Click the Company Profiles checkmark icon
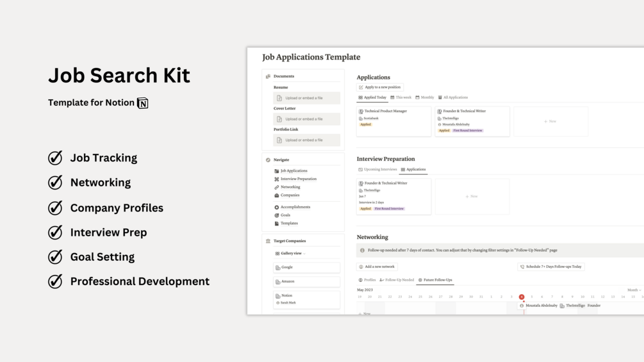 coord(55,208)
